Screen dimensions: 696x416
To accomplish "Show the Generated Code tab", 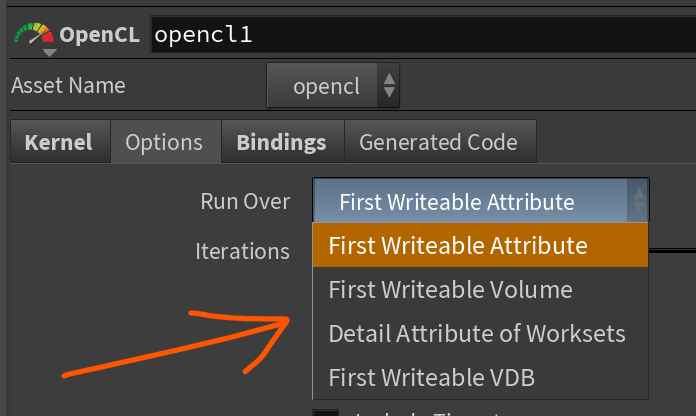I will [x=438, y=142].
